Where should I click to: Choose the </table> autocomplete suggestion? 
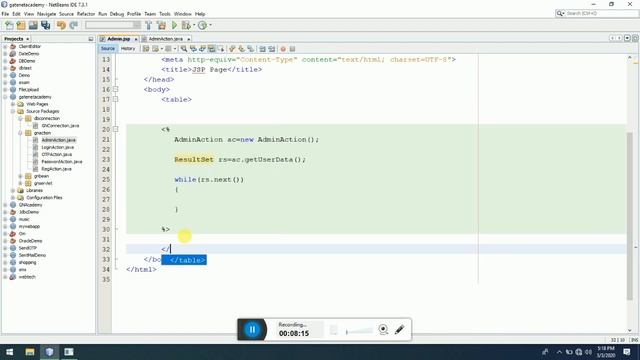184,260
